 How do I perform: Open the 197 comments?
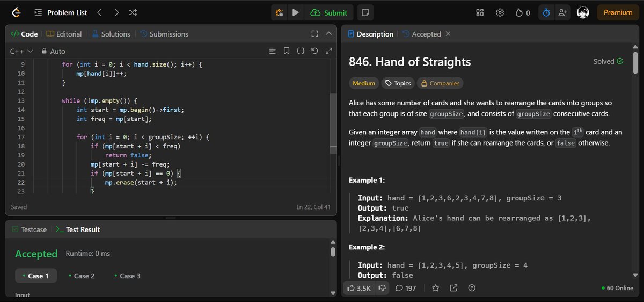tap(406, 288)
